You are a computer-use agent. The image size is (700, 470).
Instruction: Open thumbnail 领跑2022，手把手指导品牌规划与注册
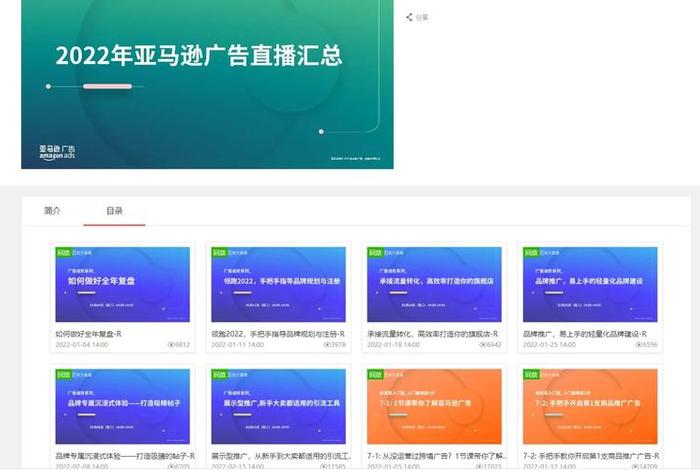click(278, 284)
